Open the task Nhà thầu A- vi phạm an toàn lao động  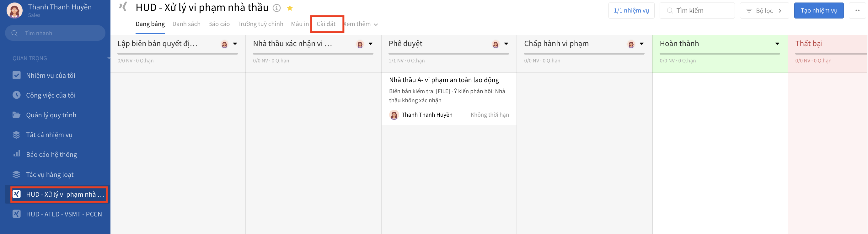[x=444, y=80]
